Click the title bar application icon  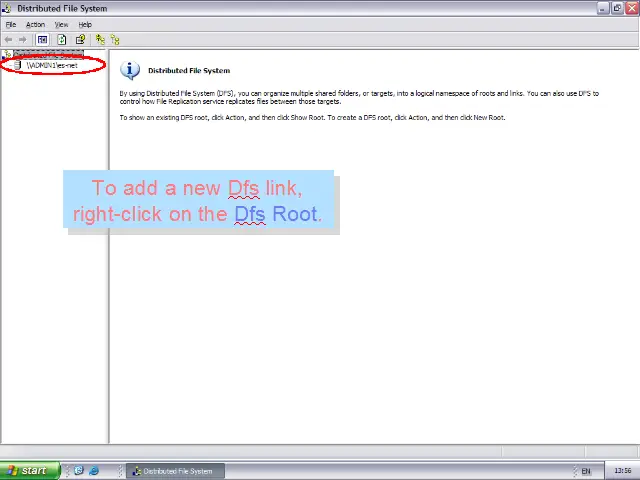(x=7, y=8)
